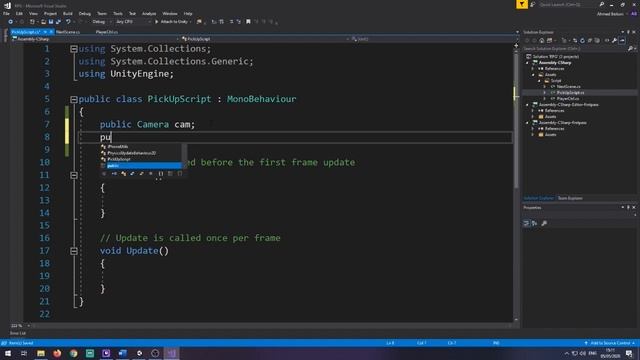Click the Open File toolbar icon
Viewport: 640px width, 360px height.
click(43, 22)
